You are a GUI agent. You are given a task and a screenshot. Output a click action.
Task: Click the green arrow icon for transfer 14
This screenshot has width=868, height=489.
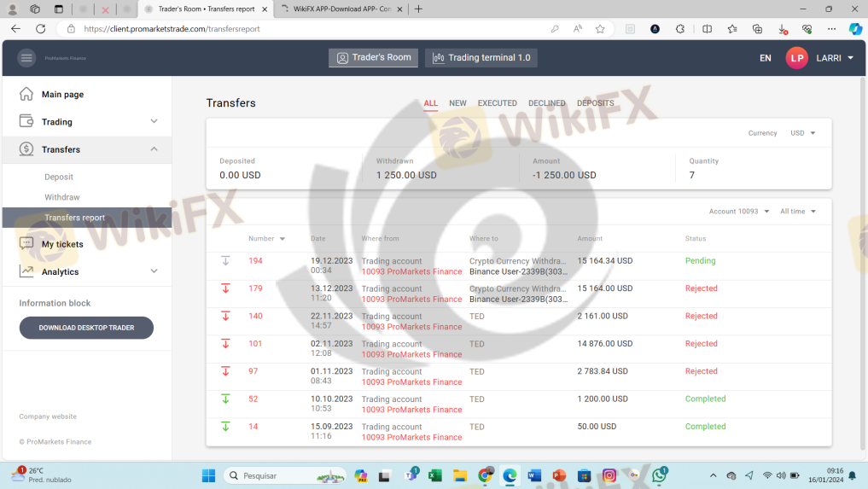(225, 427)
